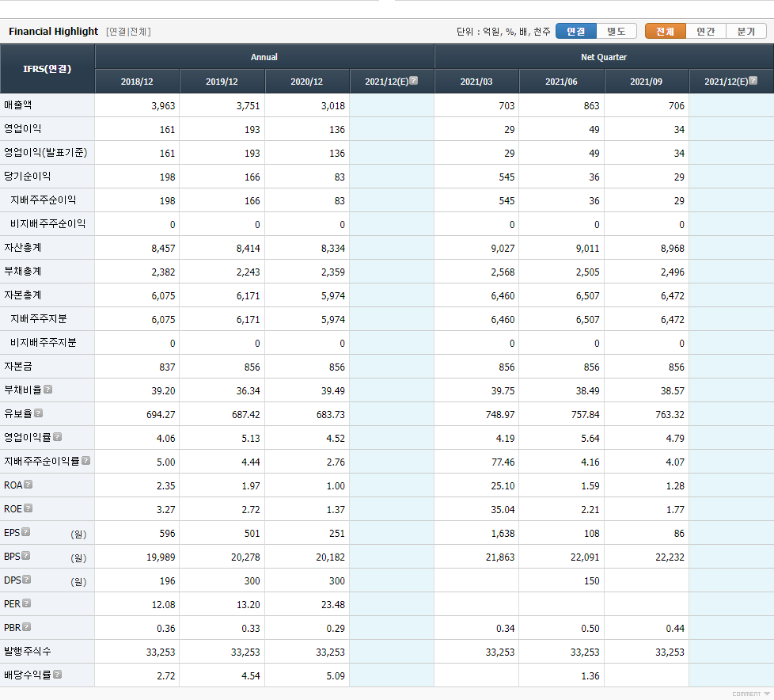Click the 2021/06 quarter header
774x700 pixels.
pos(561,82)
